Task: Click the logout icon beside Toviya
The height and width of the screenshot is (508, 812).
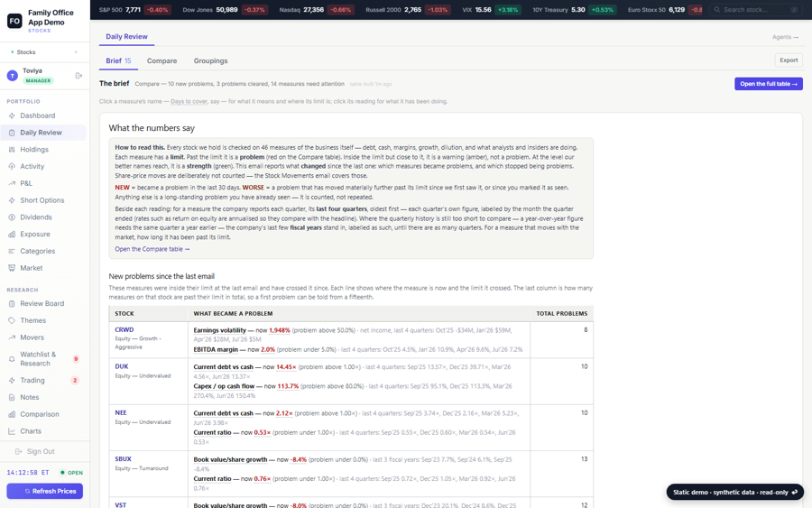Action: point(78,76)
